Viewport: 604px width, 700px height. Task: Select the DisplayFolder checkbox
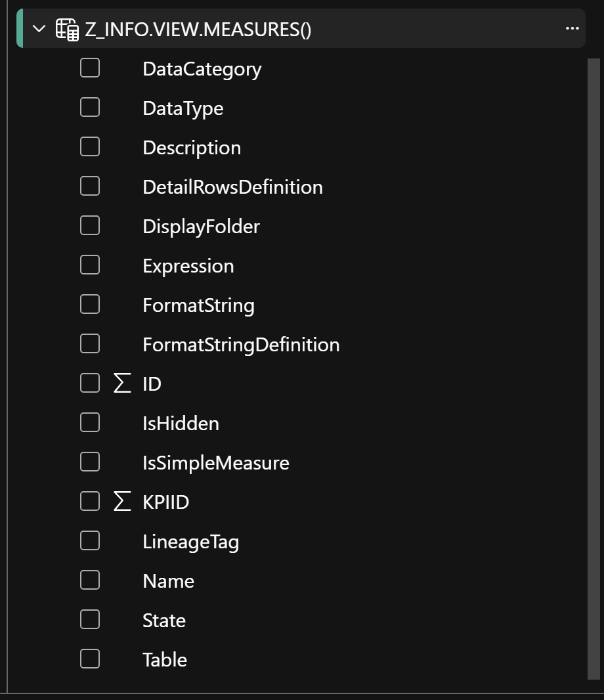tap(90, 225)
